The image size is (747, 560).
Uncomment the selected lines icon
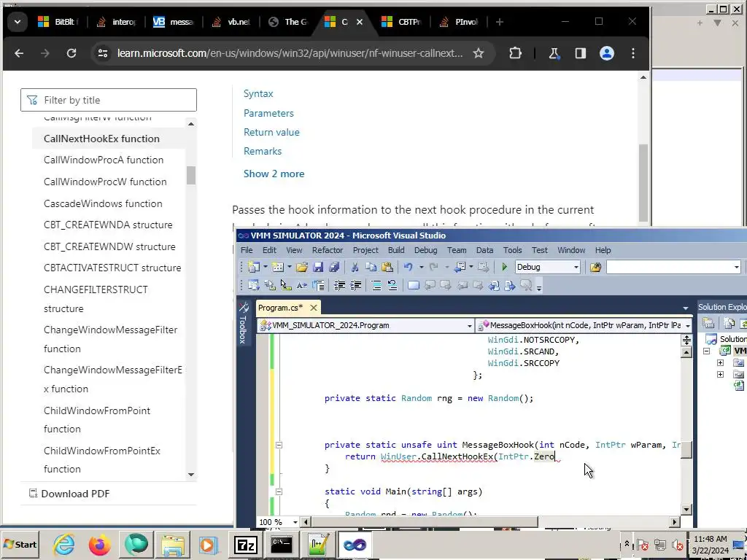(x=392, y=285)
